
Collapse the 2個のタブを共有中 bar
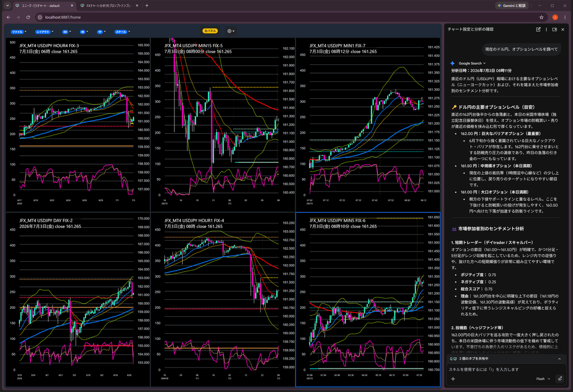(560, 359)
